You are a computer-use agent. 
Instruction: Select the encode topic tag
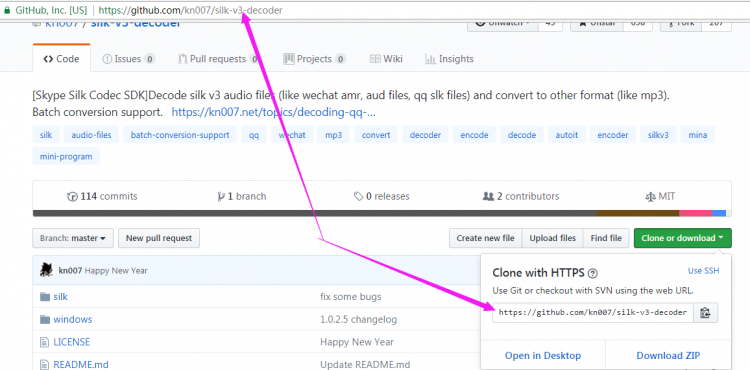coord(474,135)
